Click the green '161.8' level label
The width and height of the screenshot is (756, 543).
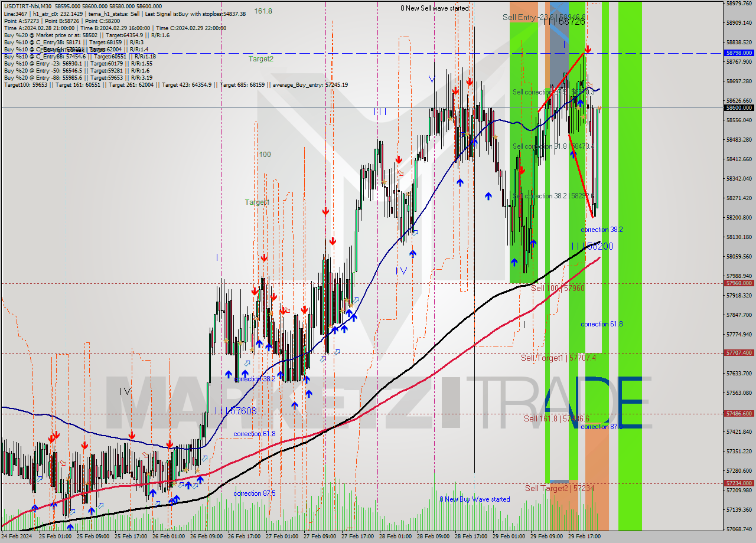point(263,11)
